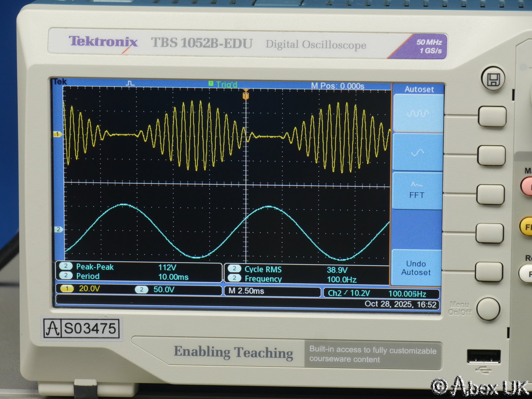Viewport: 532px width, 399px height.
Task: Click the orange trigger position marker
Action: [246, 95]
